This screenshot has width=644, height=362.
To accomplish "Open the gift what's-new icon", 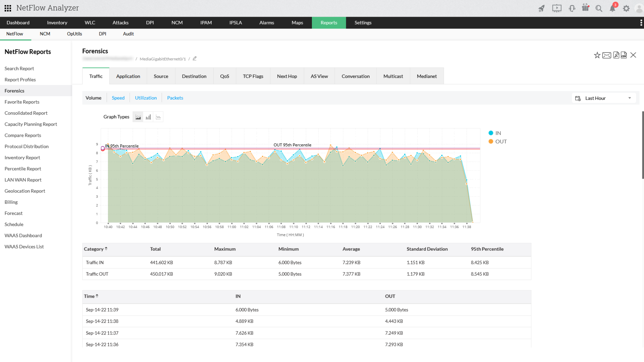I will coord(585,8).
